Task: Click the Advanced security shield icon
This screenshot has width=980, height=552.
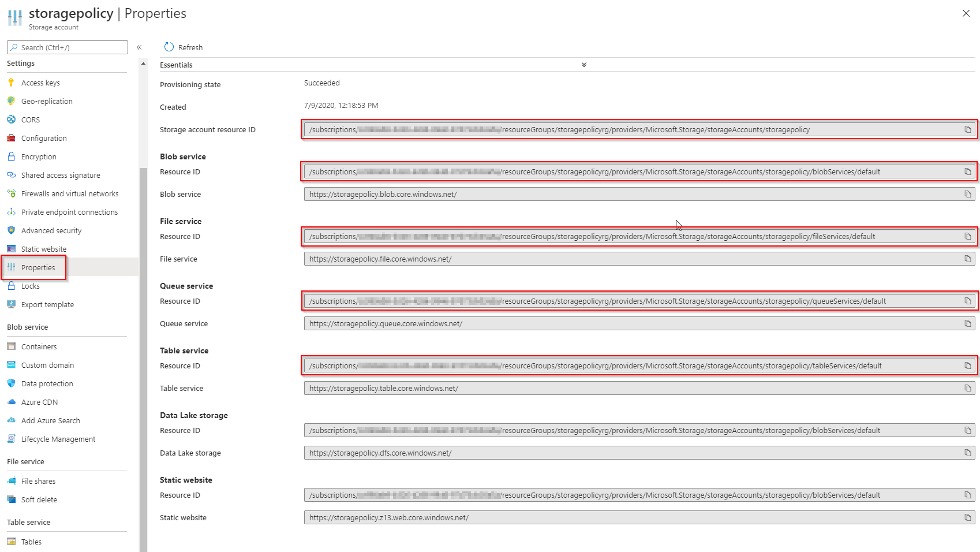Action: point(11,230)
